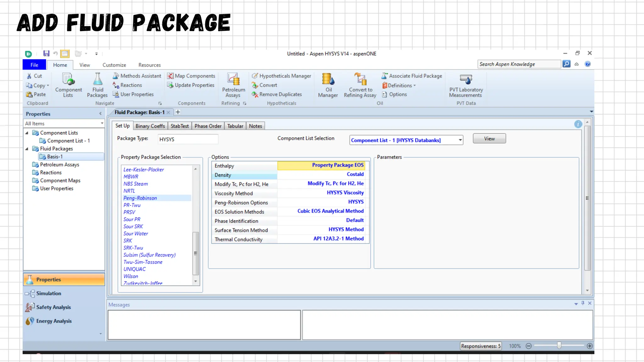Screen dimensions: 644x362
Task: Click zoom out minus button
Action: (529, 346)
